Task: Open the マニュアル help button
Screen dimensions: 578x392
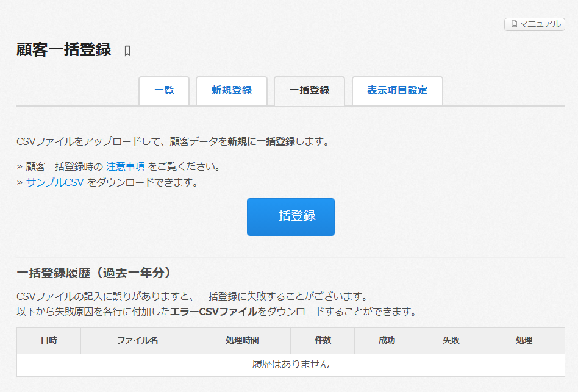Action: [535, 24]
